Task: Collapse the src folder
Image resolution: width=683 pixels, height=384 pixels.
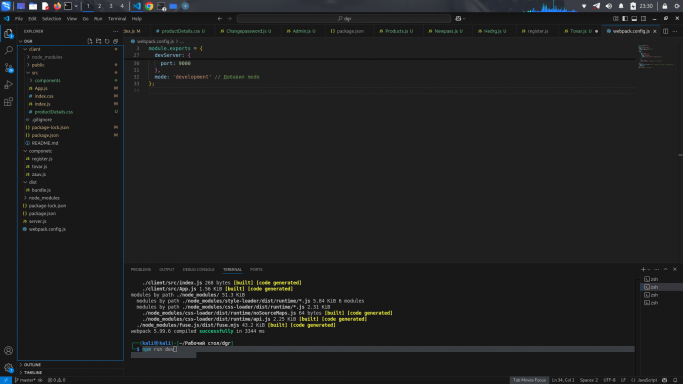Action: 70,73
